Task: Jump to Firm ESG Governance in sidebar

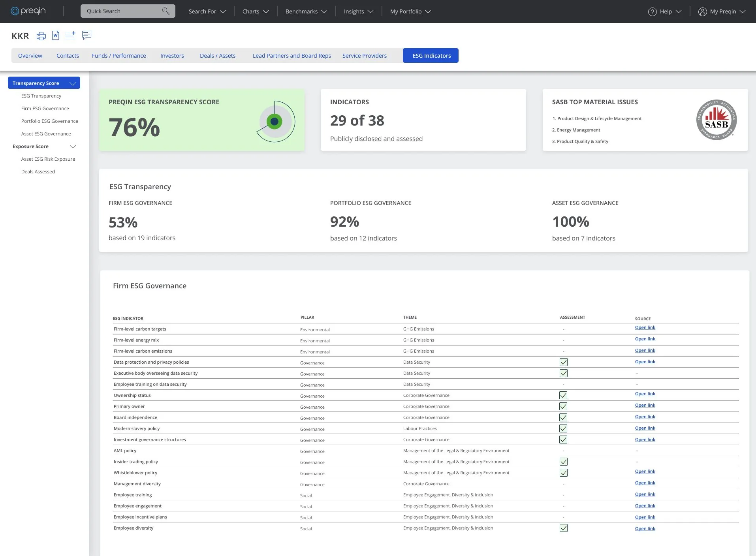Action: 45,109
